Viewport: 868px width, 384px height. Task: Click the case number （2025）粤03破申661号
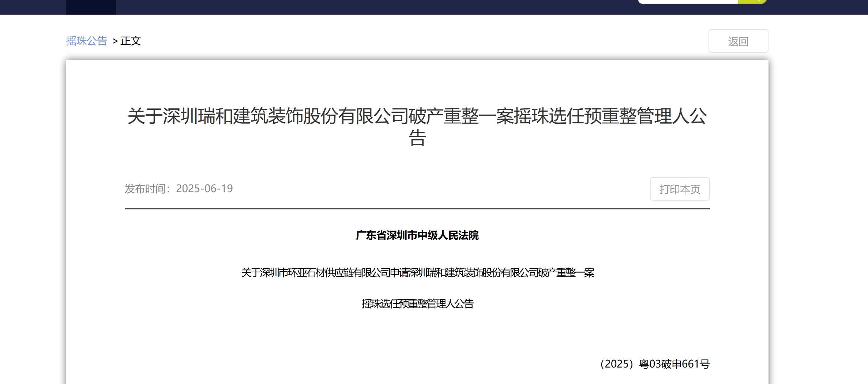click(654, 364)
